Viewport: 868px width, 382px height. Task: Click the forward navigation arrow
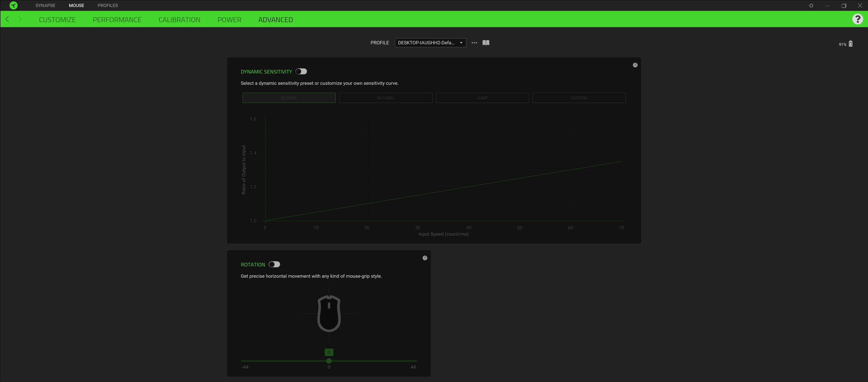[x=20, y=19]
